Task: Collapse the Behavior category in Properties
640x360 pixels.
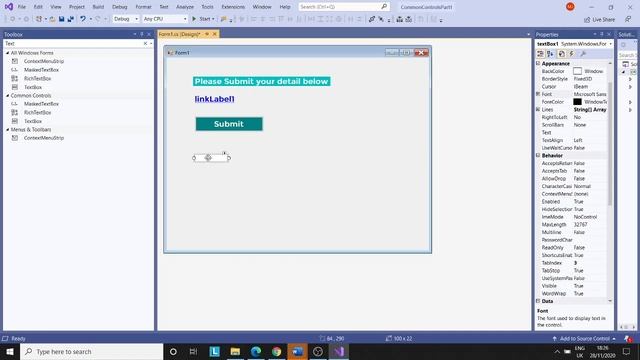Action: click(538, 156)
